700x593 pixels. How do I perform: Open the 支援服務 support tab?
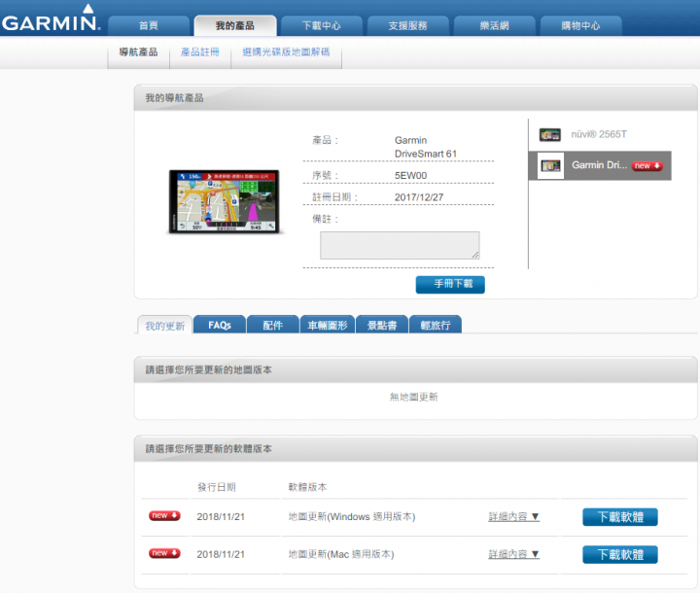pos(408,26)
